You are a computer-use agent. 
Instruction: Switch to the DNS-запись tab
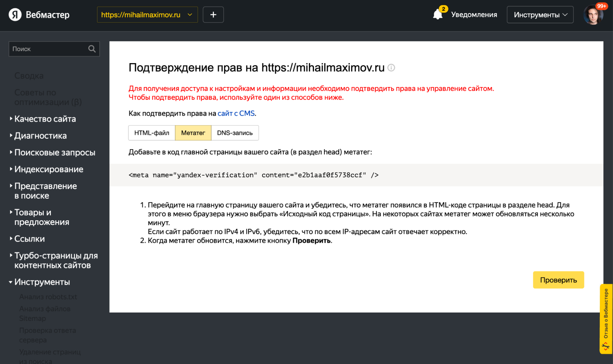pos(235,133)
